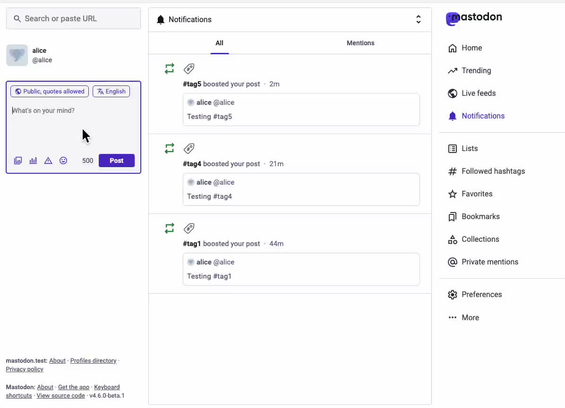Open the alice profile name link

pyautogui.click(x=39, y=50)
